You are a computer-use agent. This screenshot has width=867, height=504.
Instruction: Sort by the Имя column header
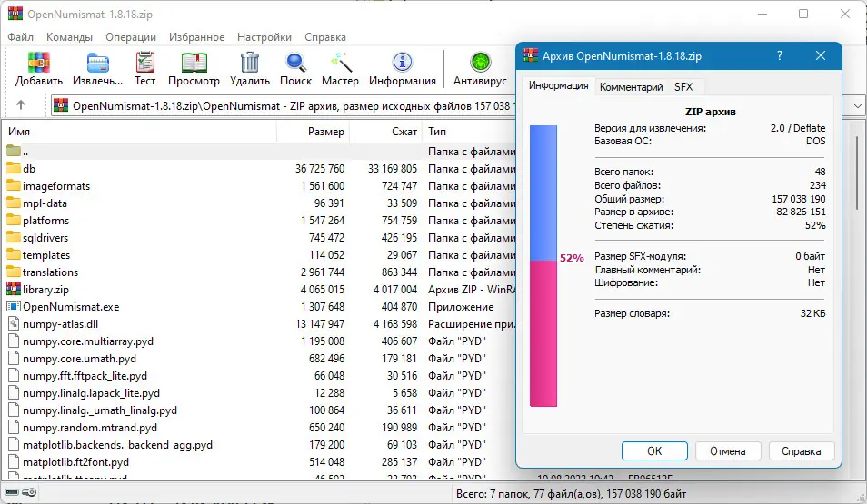tap(138, 132)
